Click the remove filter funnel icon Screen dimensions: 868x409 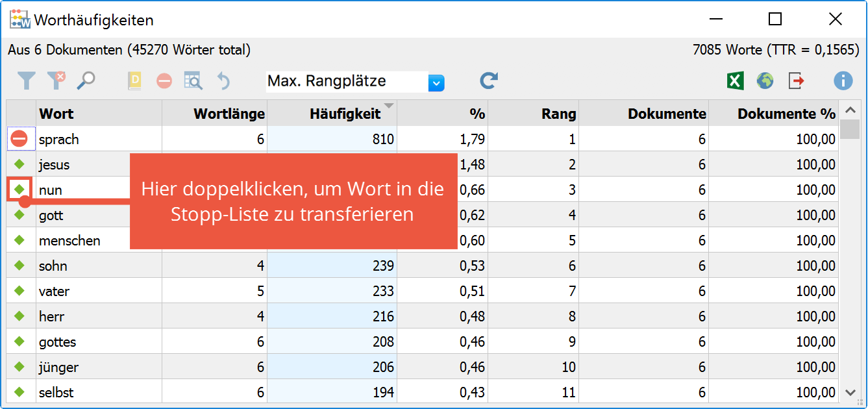(56, 81)
